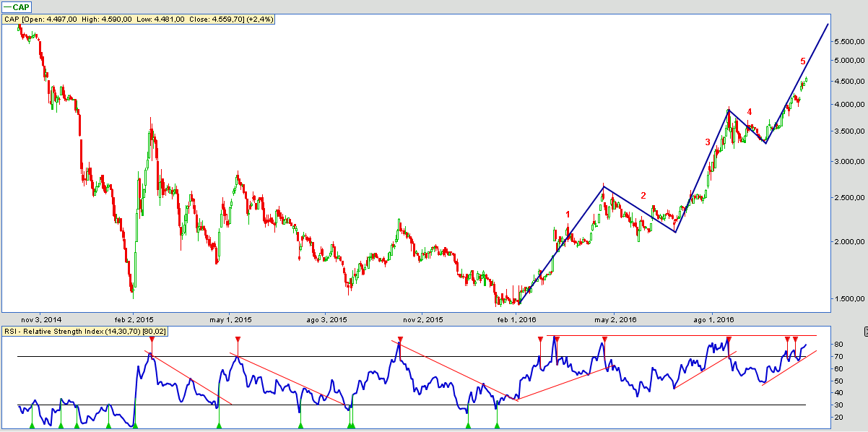Image resolution: width=868 pixels, height=432 pixels.
Task: Click the rightmost red RSI sell marker
Action: pos(795,339)
